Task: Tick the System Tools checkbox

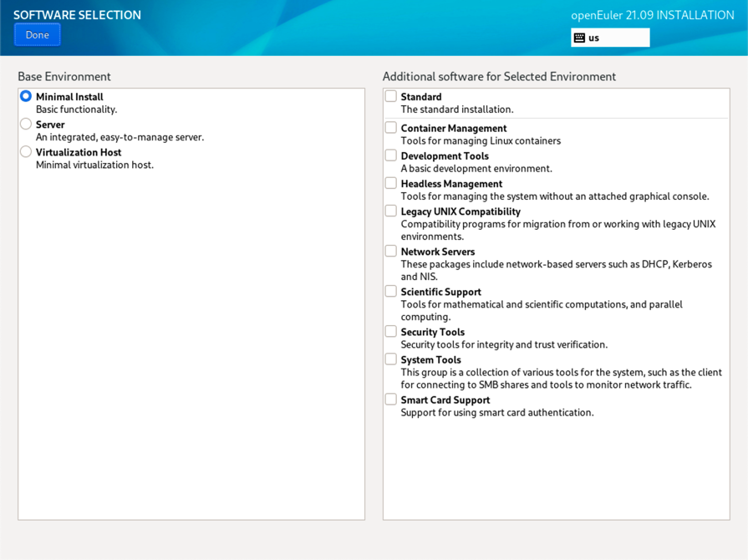Action: [390, 359]
